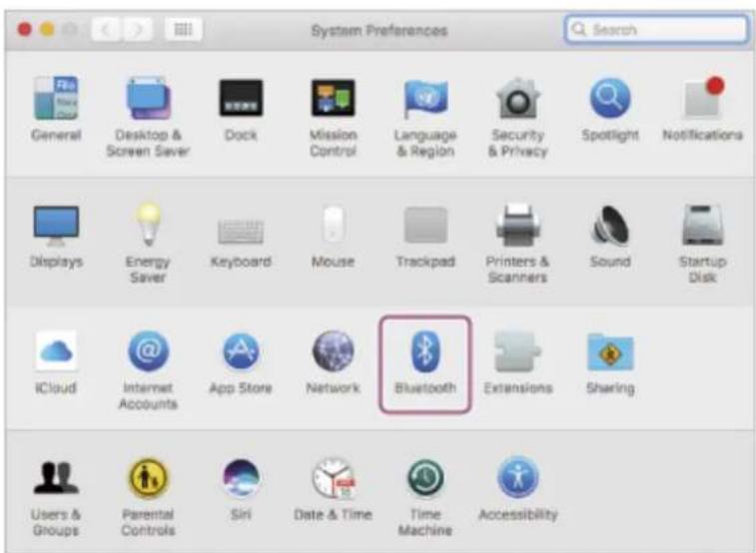The height and width of the screenshot is (553, 756).
Task: Click the forward navigation arrow
Action: pyautogui.click(x=138, y=30)
